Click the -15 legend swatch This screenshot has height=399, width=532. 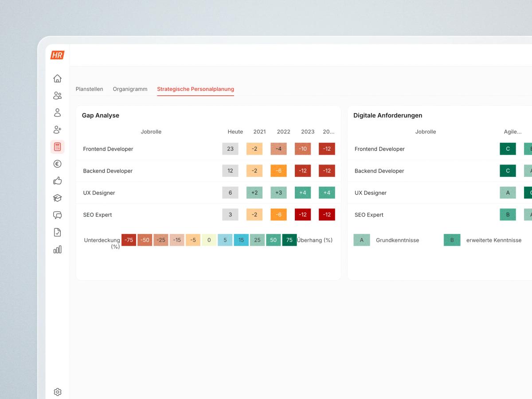177,240
